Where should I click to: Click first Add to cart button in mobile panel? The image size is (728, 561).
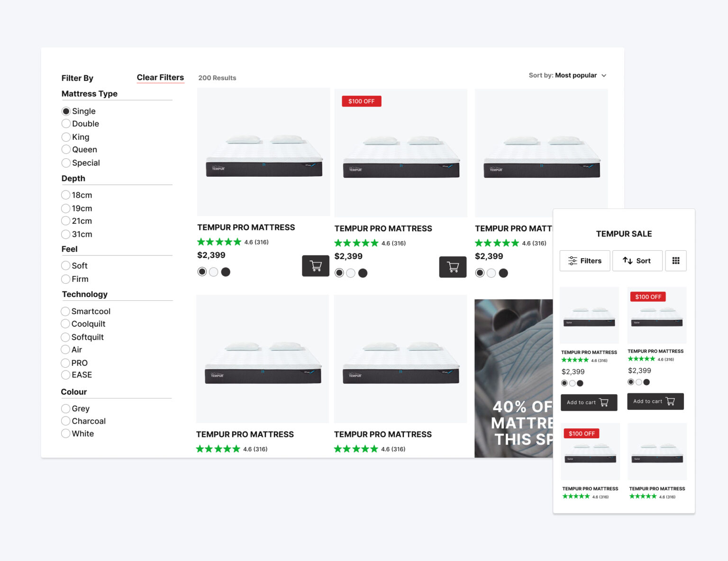pyautogui.click(x=589, y=402)
